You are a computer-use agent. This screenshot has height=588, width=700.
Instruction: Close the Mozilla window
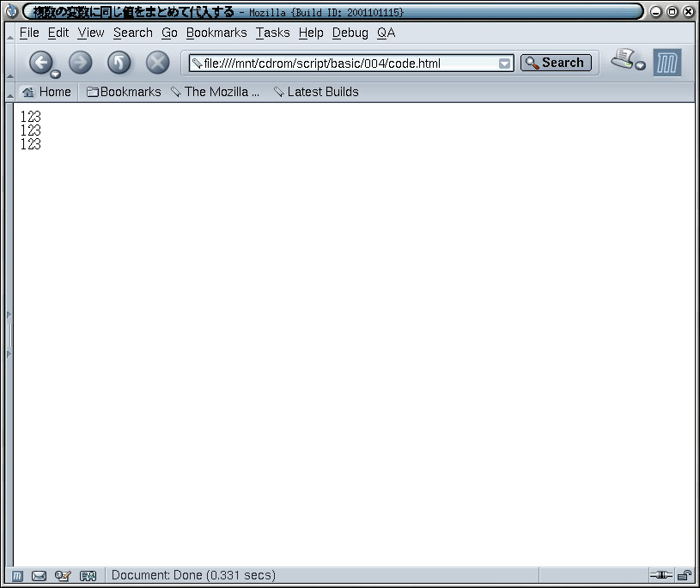[x=688, y=12]
